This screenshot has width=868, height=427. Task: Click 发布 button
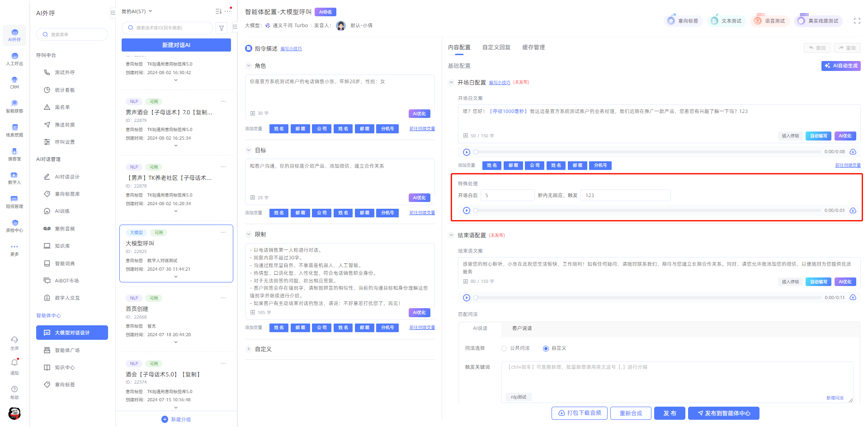point(670,413)
